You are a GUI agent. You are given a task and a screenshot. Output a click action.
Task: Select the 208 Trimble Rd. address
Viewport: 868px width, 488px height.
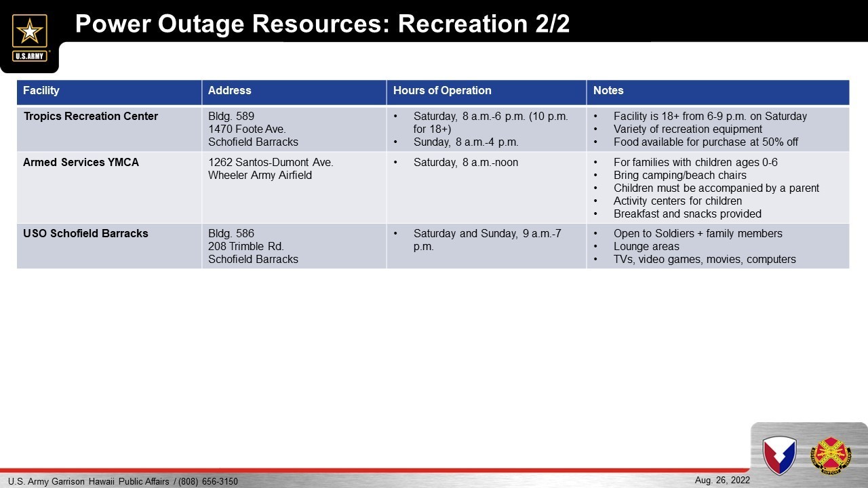(245, 246)
